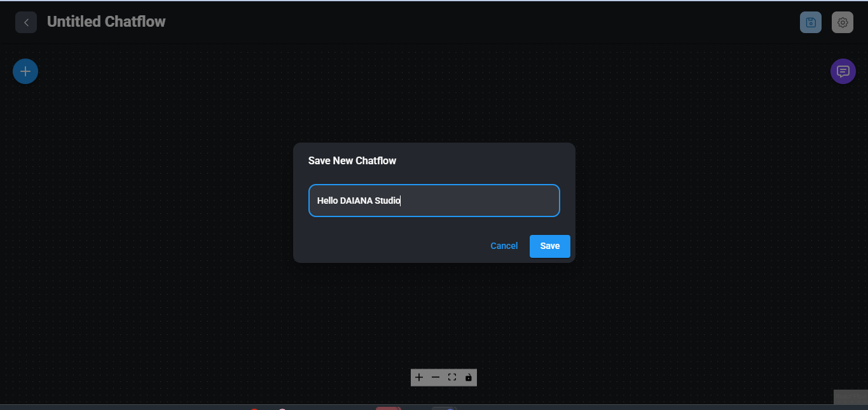
Task: Open the purple chat message bubble
Action: tap(843, 71)
